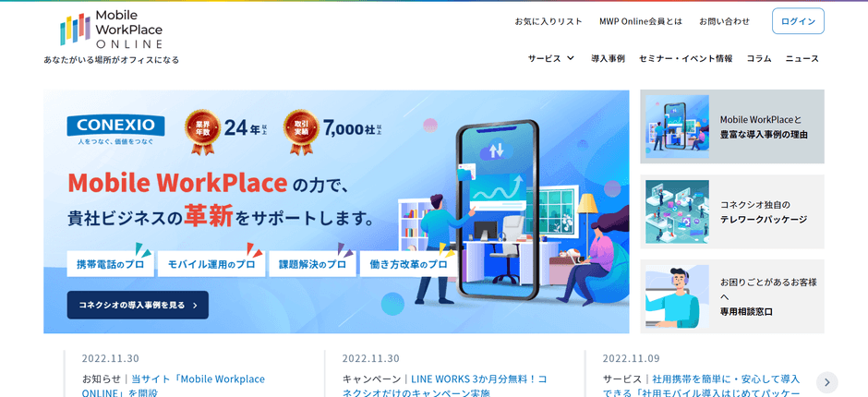This screenshot has height=397, width=868.
Task: Click 課題解決のプロ label
Action: point(312,264)
